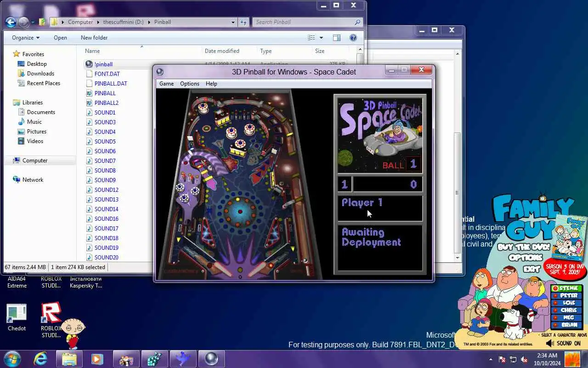Select the PINBALL2 file
This screenshot has height=368, width=588.
pyautogui.click(x=106, y=103)
